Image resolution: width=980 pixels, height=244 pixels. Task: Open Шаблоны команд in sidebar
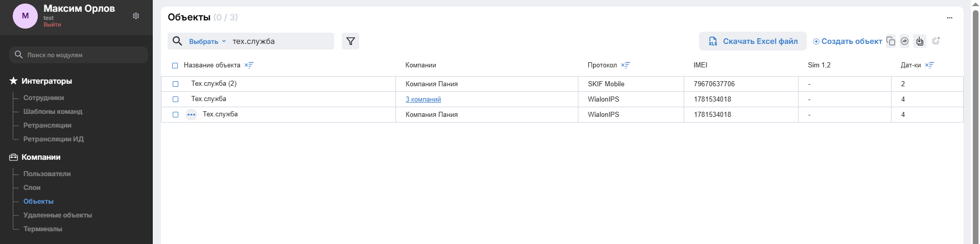(x=53, y=111)
